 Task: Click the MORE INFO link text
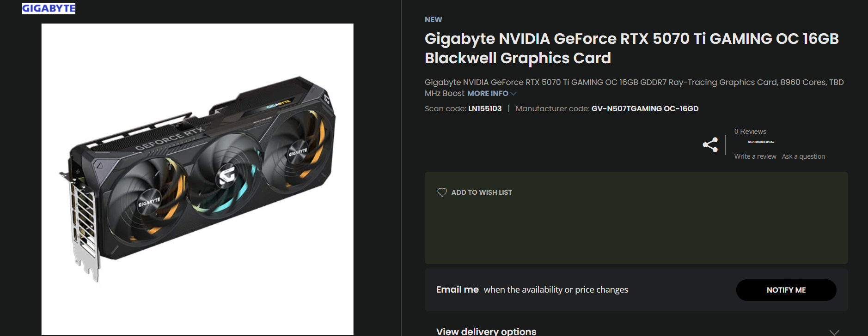pyautogui.click(x=488, y=93)
